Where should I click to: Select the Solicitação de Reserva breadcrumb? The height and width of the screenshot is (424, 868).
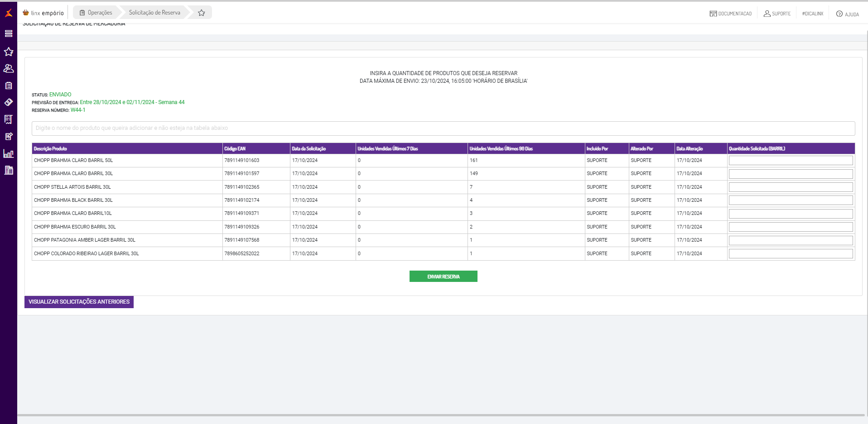[x=154, y=13]
